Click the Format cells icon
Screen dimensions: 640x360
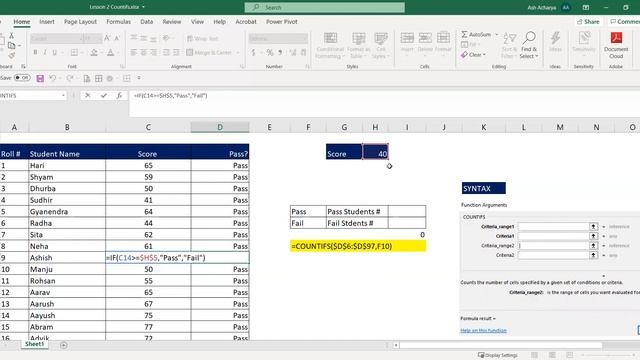tap(443, 38)
